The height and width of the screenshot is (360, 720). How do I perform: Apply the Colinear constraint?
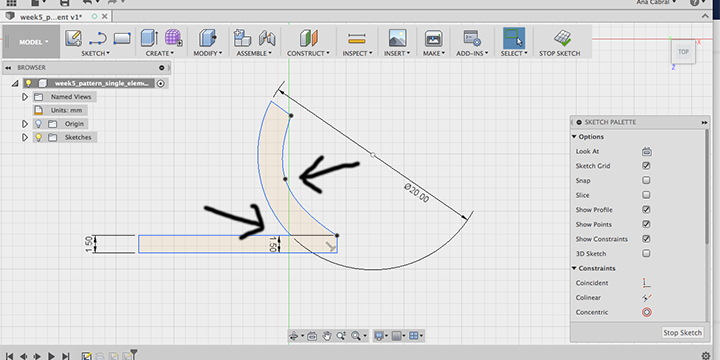[647, 298]
